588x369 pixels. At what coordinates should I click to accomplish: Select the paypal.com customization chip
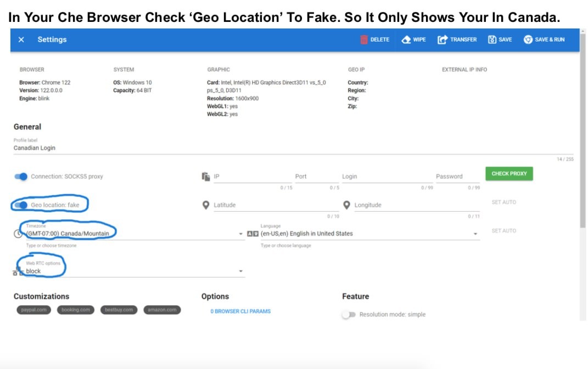pyautogui.click(x=33, y=310)
